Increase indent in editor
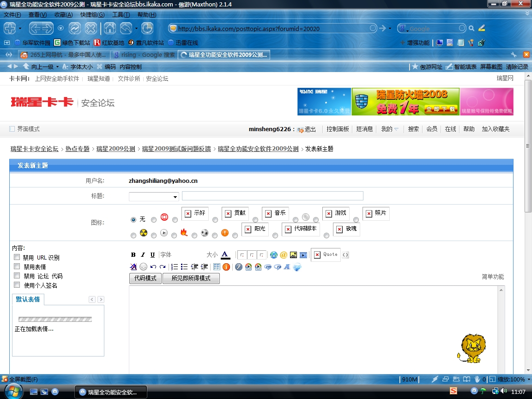Screen dimensions: 532x399 click(204, 267)
